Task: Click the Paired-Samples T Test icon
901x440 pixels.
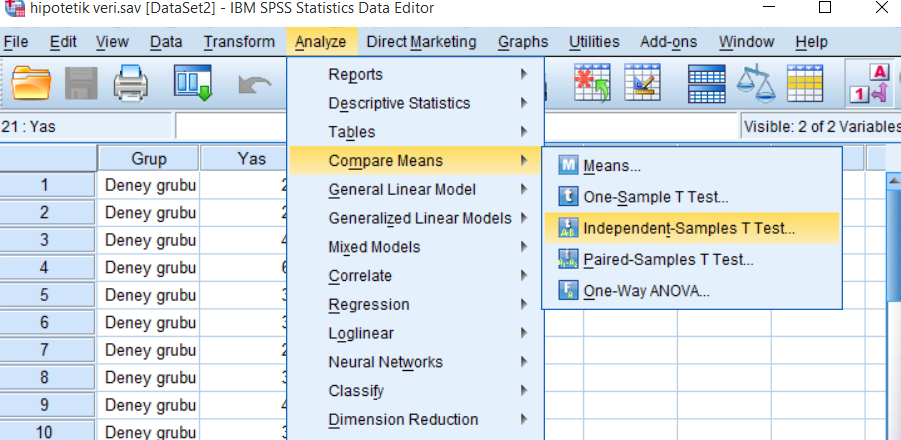Action: (x=568, y=259)
